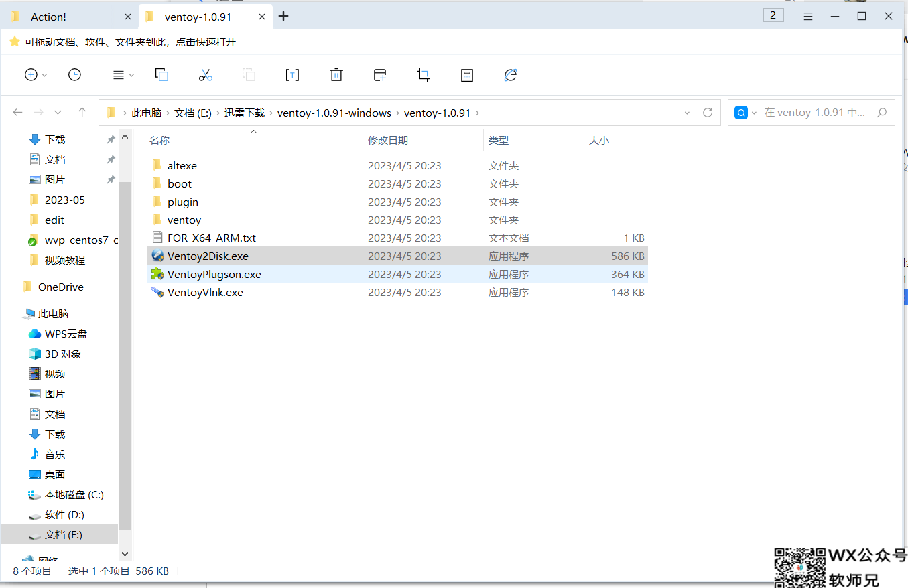
Task: Click the copy icon in toolbar
Action: [161, 75]
